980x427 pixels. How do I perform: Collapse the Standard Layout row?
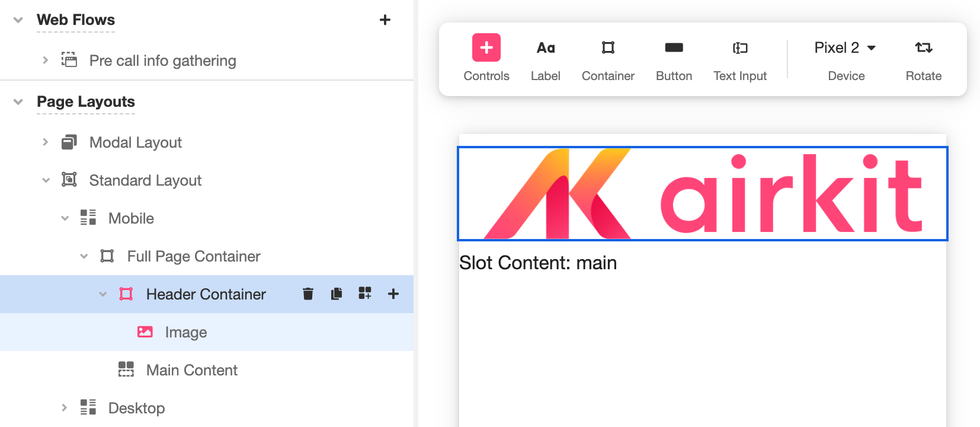pyautogui.click(x=46, y=180)
